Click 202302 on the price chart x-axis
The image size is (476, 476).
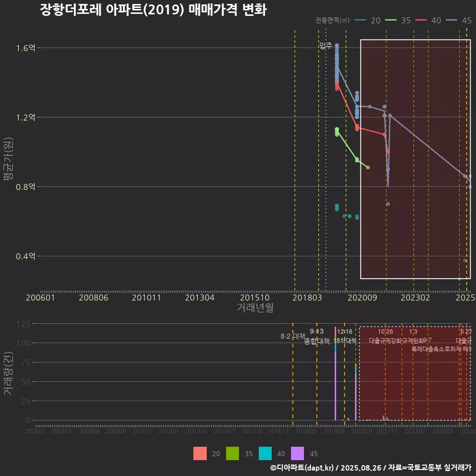click(416, 297)
